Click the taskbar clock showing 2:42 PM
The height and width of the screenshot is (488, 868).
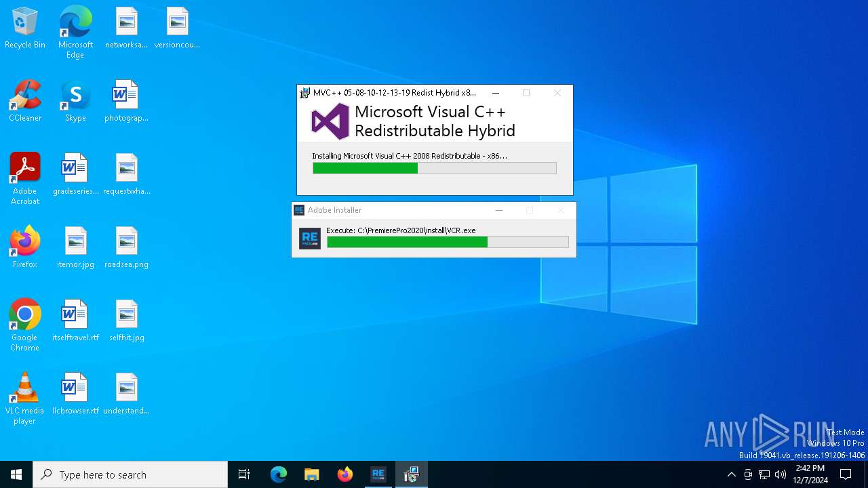coord(810,474)
